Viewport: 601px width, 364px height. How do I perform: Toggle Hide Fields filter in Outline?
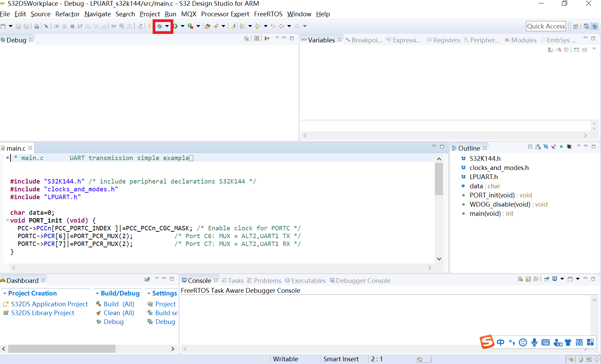[546, 147]
